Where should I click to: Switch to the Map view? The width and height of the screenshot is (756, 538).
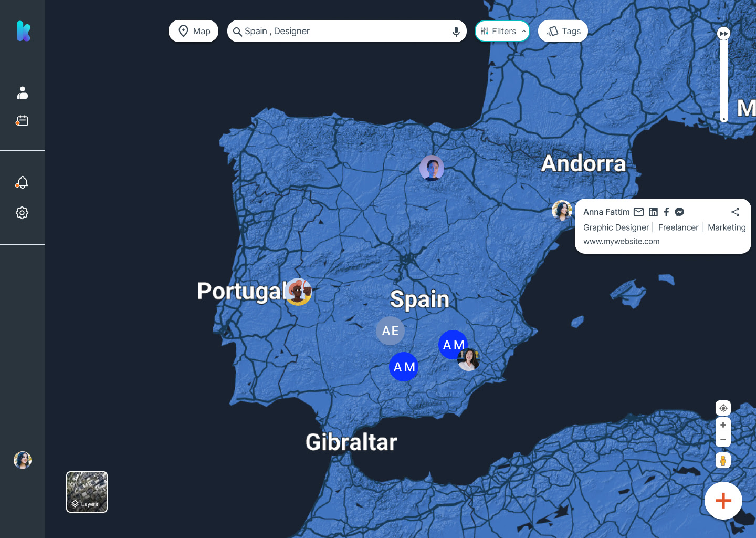click(193, 31)
